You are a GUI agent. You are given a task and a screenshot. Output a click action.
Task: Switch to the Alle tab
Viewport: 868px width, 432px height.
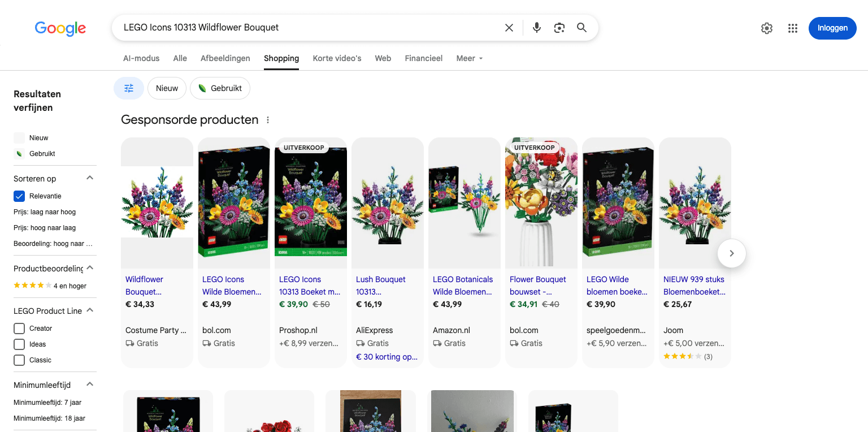coord(180,58)
